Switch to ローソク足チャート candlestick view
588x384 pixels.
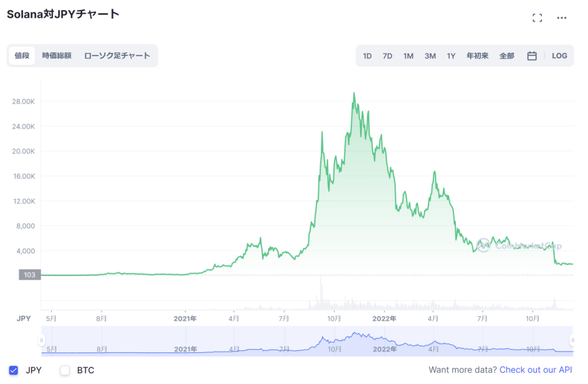(x=117, y=56)
